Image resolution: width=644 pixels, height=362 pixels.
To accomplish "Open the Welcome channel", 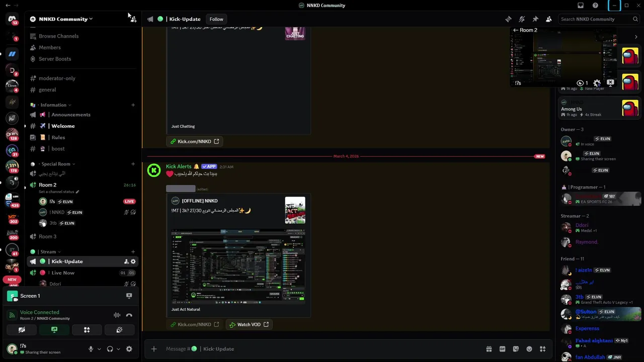I will (63, 126).
